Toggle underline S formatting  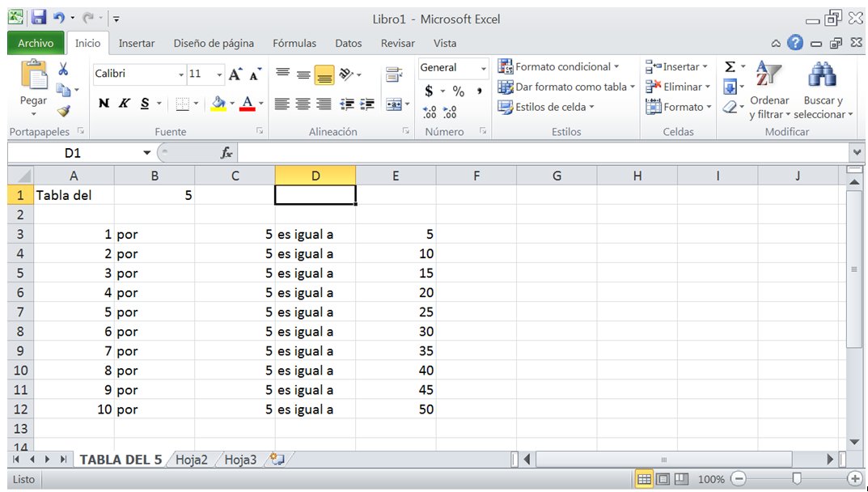pos(145,104)
